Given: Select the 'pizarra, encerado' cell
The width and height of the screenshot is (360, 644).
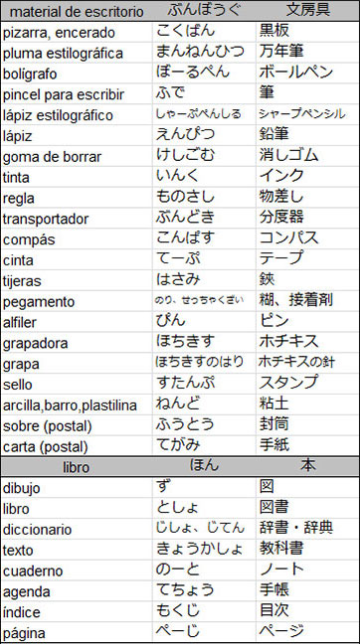Looking at the screenshot, I should (77, 32).
